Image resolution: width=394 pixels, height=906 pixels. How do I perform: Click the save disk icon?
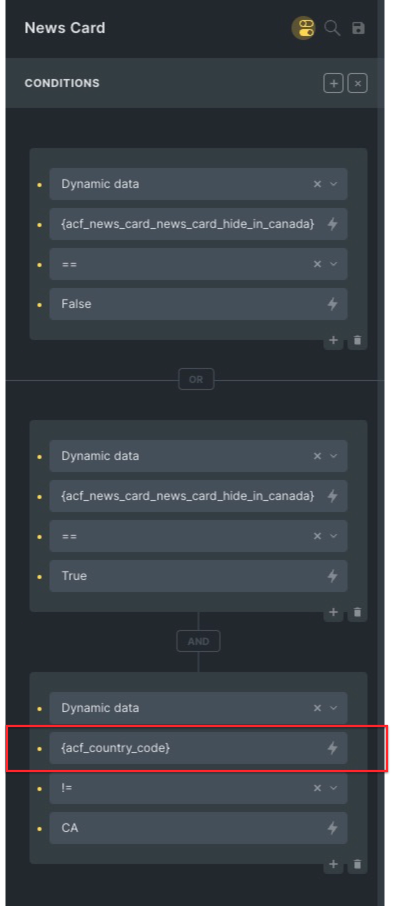coord(358,28)
